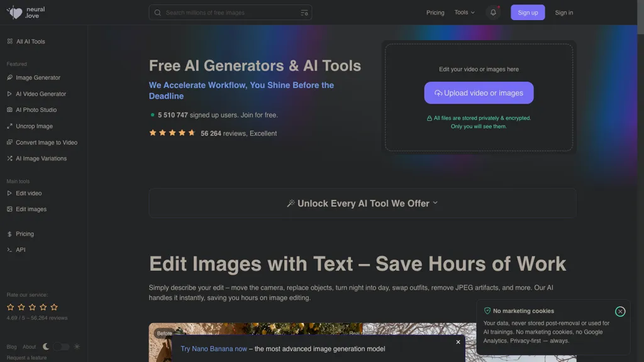
Task: Click the Convert Image to Video icon
Action: coord(9,143)
